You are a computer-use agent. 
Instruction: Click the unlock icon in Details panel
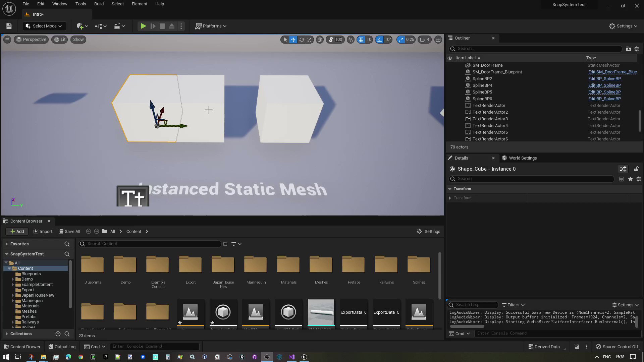pyautogui.click(x=636, y=169)
